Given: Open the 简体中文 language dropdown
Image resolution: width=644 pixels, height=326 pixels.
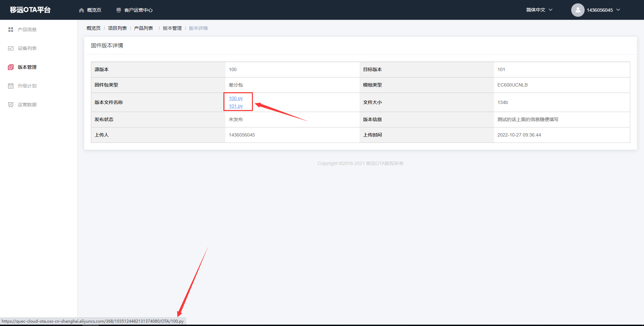Looking at the screenshot, I should click(535, 10).
